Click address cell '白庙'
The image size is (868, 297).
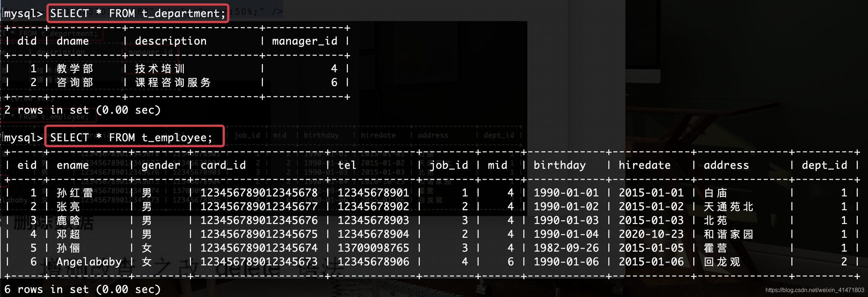point(715,193)
